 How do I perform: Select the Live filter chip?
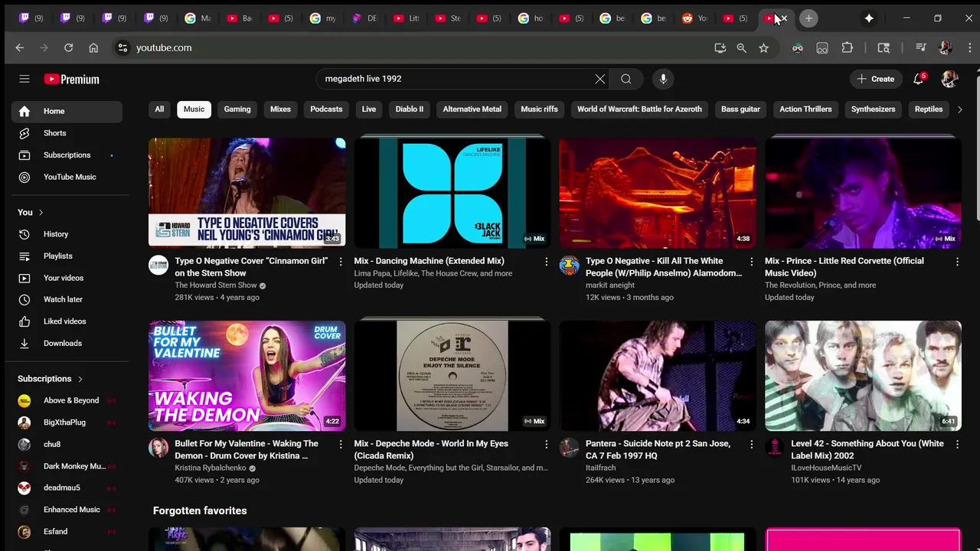pyautogui.click(x=369, y=109)
